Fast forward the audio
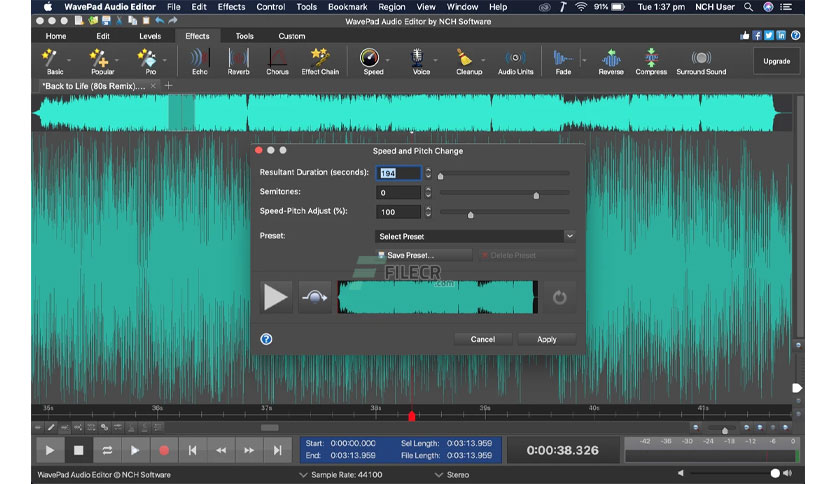This screenshot has height=484, width=836. click(x=249, y=450)
